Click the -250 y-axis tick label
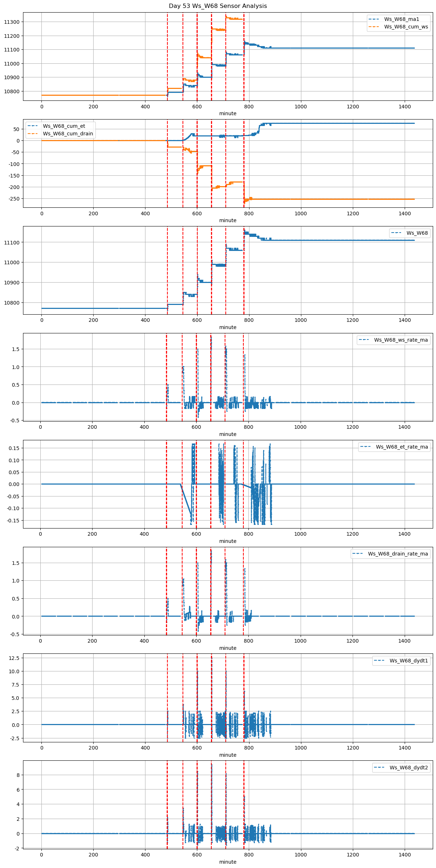 coord(14,199)
